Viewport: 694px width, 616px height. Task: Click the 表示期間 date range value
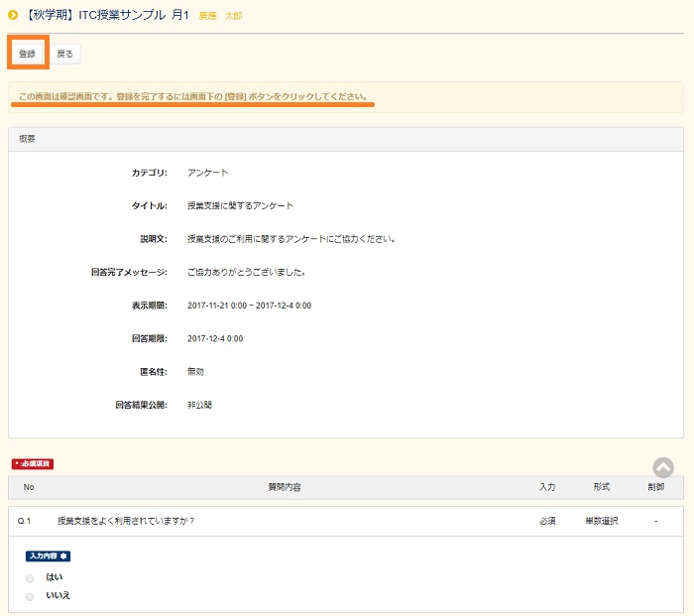[249, 306]
